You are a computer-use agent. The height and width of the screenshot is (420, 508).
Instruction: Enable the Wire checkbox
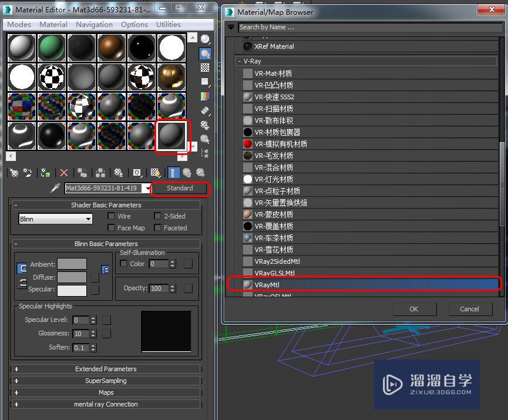111,216
